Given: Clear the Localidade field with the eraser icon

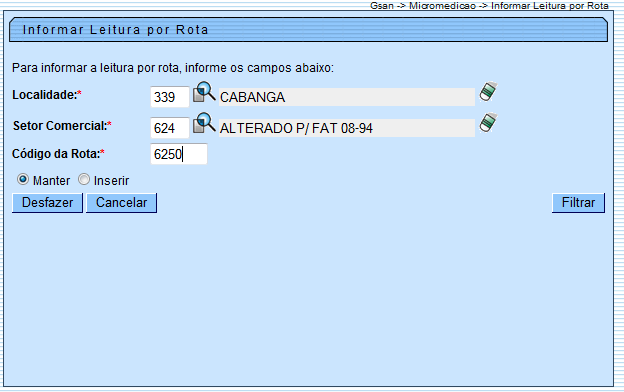Looking at the screenshot, I should tap(488, 92).
